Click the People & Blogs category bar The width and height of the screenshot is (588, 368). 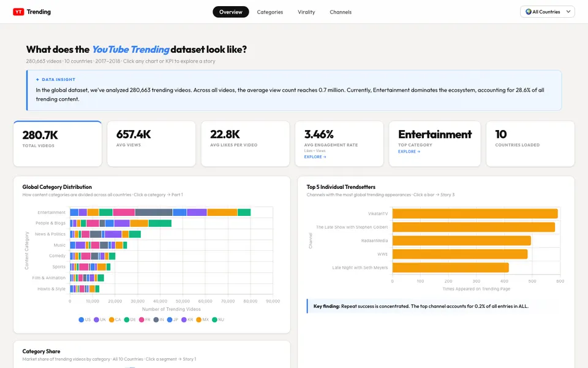click(121, 223)
